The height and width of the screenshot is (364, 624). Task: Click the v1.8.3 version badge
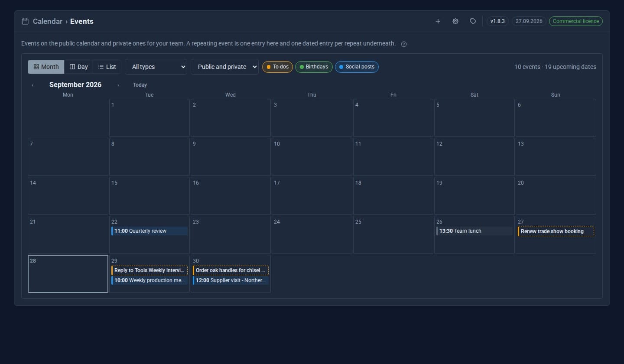[x=497, y=21]
